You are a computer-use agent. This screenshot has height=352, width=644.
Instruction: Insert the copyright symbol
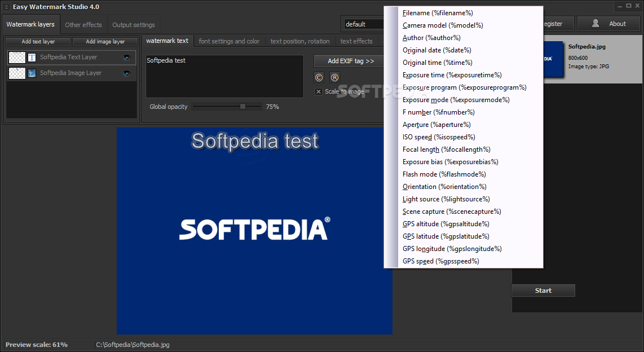pos(319,77)
